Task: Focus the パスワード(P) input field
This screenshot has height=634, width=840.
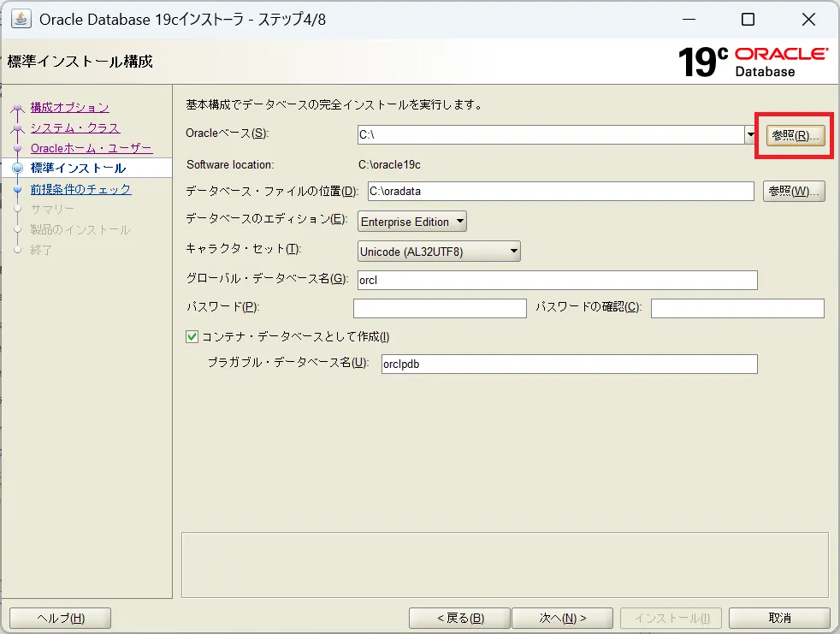Action: [x=440, y=308]
